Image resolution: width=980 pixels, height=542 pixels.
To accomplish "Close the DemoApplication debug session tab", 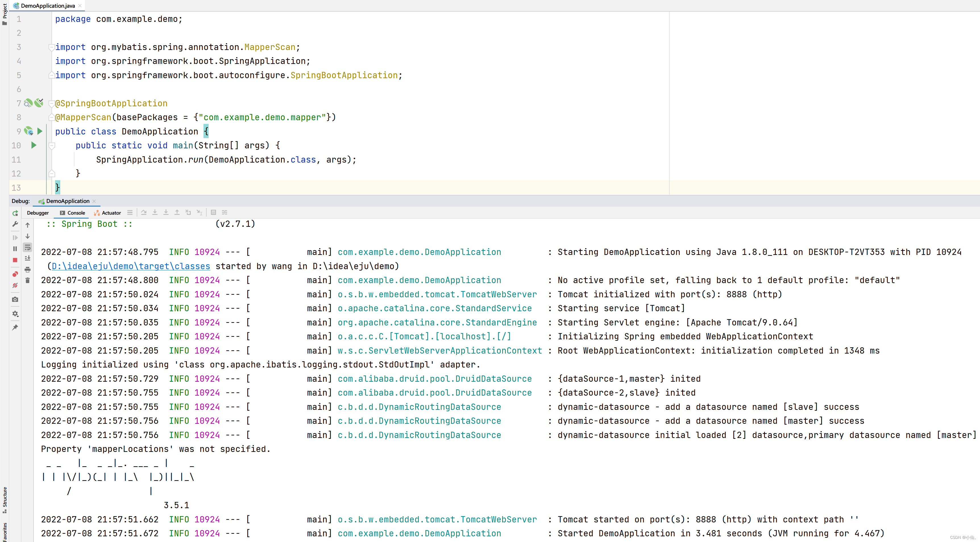I will (94, 201).
